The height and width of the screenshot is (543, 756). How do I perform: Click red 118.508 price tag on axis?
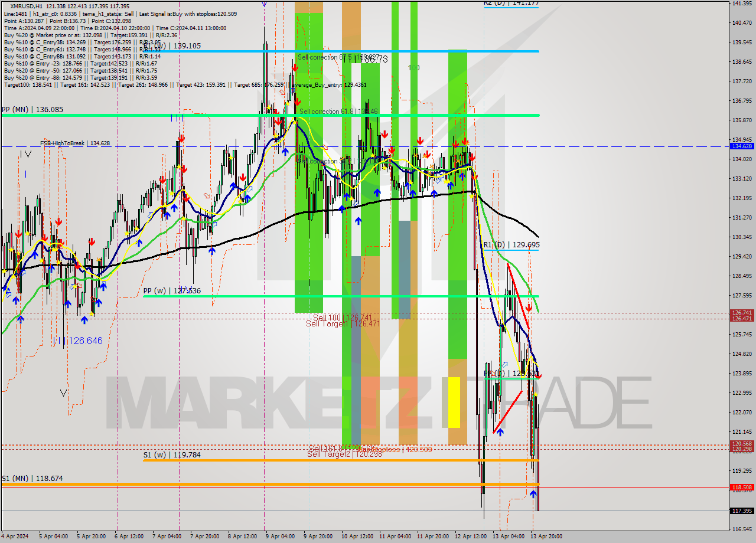tap(742, 488)
